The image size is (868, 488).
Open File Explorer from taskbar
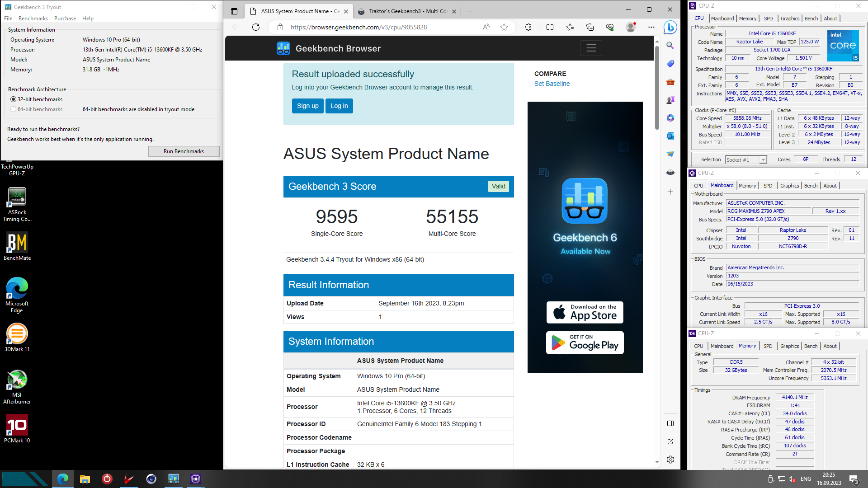click(x=85, y=479)
